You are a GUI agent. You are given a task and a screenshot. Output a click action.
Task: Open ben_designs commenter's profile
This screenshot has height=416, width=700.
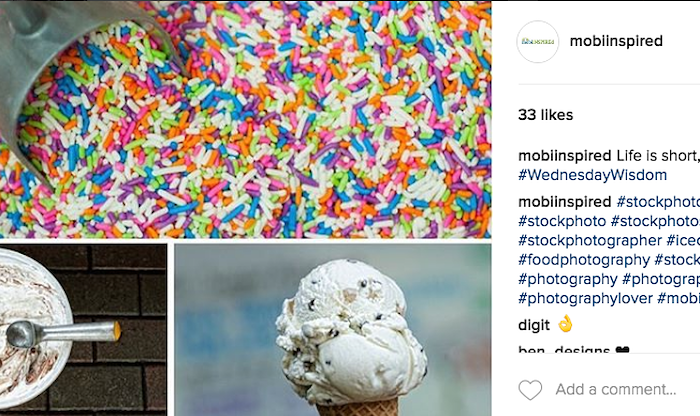(x=564, y=349)
